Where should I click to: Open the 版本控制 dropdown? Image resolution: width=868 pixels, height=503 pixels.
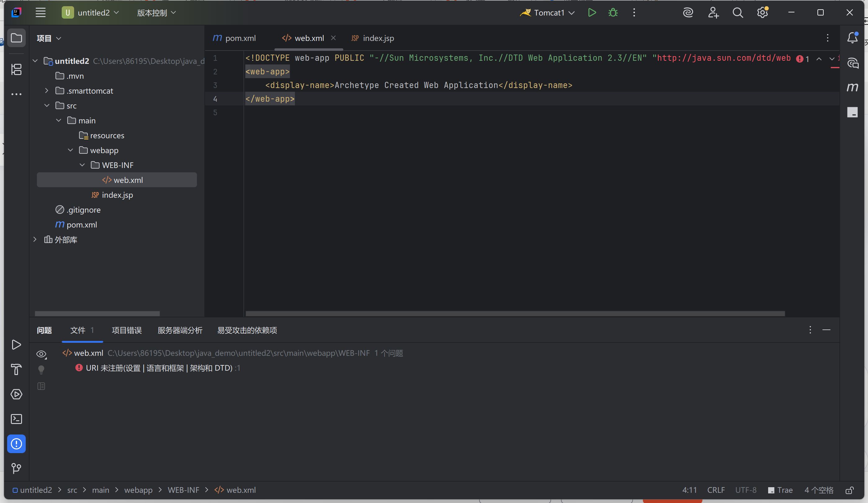[156, 13]
